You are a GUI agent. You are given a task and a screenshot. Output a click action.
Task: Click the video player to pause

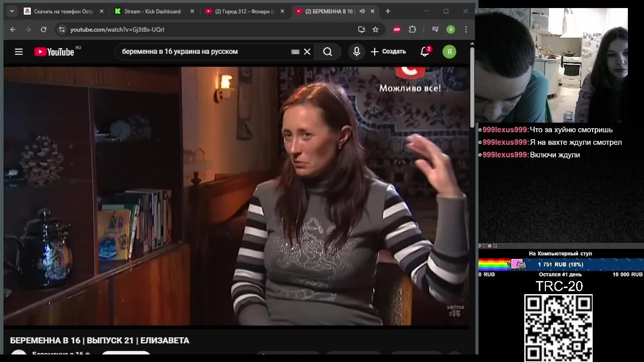pyautogui.click(x=236, y=196)
